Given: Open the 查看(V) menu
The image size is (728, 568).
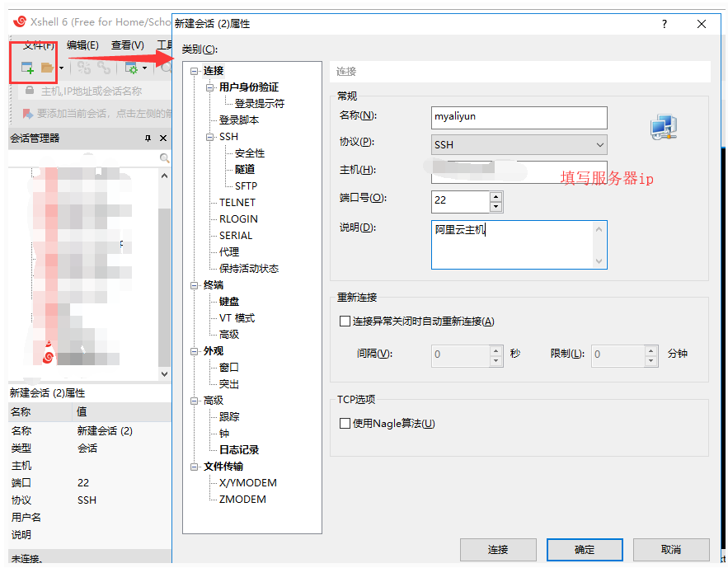Looking at the screenshot, I should [x=128, y=45].
